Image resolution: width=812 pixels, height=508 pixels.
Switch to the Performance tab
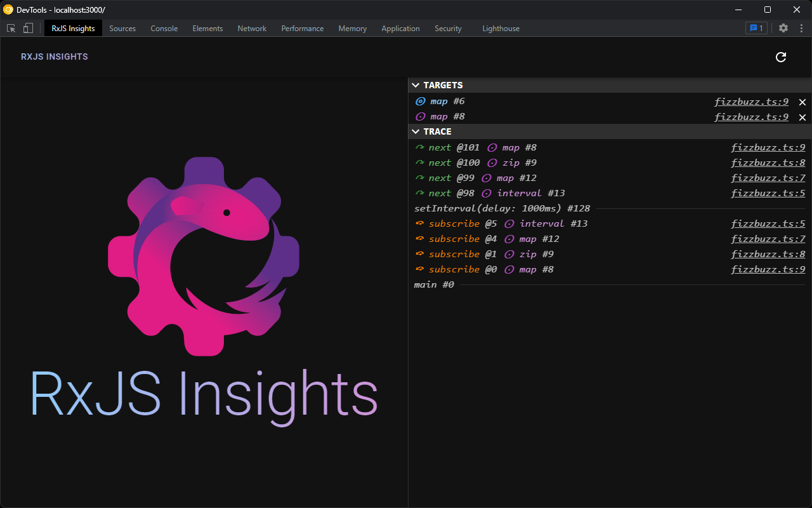click(x=303, y=29)
